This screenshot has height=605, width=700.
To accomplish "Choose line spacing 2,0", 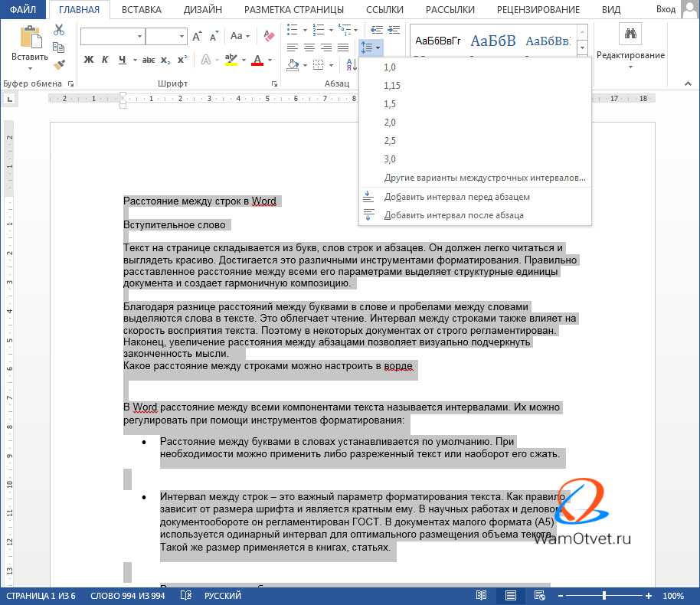I will (x=475, y=122).
